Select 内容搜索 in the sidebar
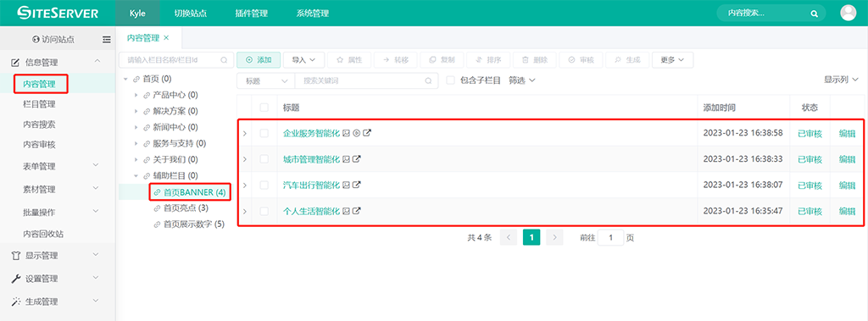 pos(39,125)
